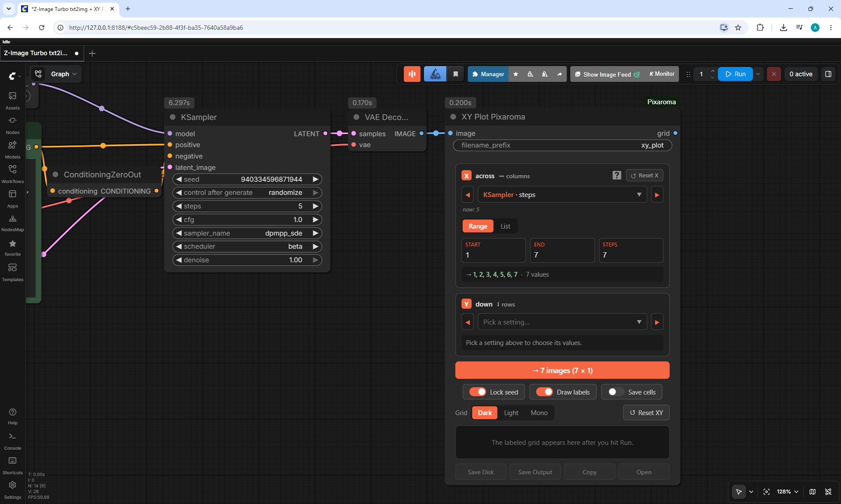841x504 pixels.
Task: Toggle the minimap icon
Action: [813, 492]
